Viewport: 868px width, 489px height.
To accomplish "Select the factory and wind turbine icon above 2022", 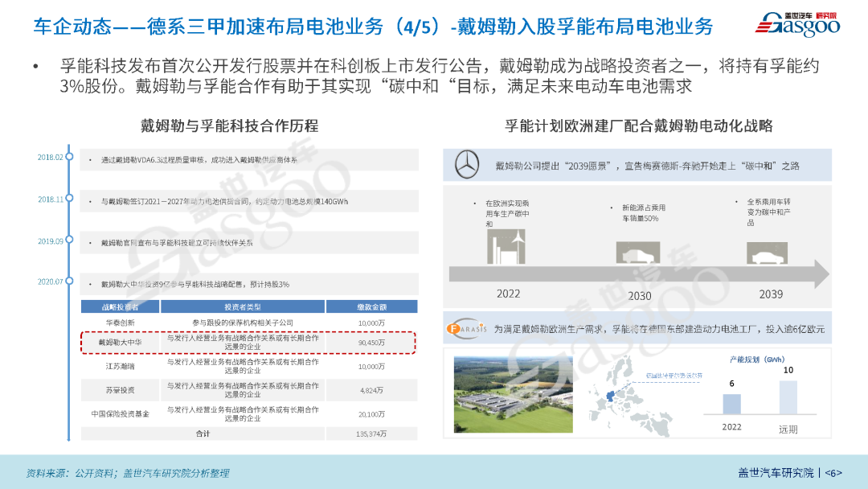I will tap(506, 247).
